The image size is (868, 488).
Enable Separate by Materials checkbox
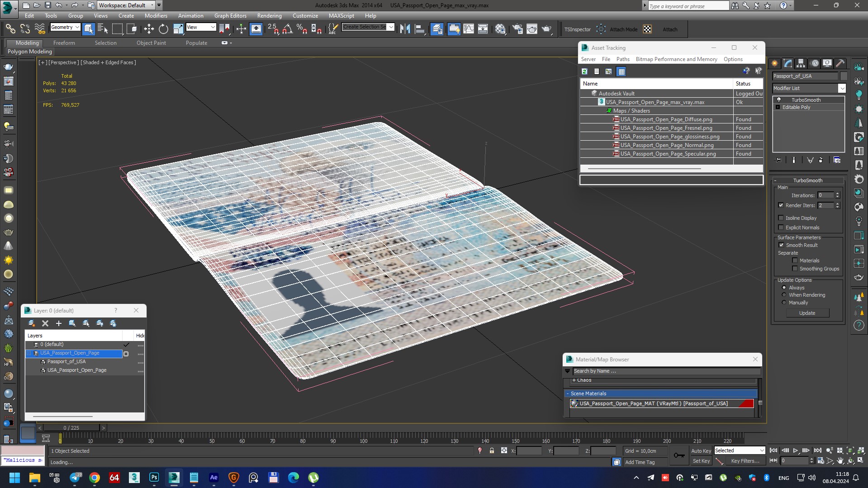coord(795,261)
